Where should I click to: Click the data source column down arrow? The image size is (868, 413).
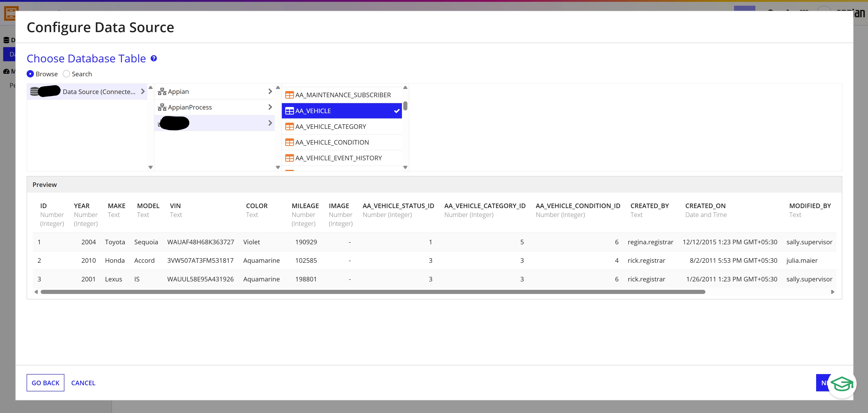click(x=151, y=167)
